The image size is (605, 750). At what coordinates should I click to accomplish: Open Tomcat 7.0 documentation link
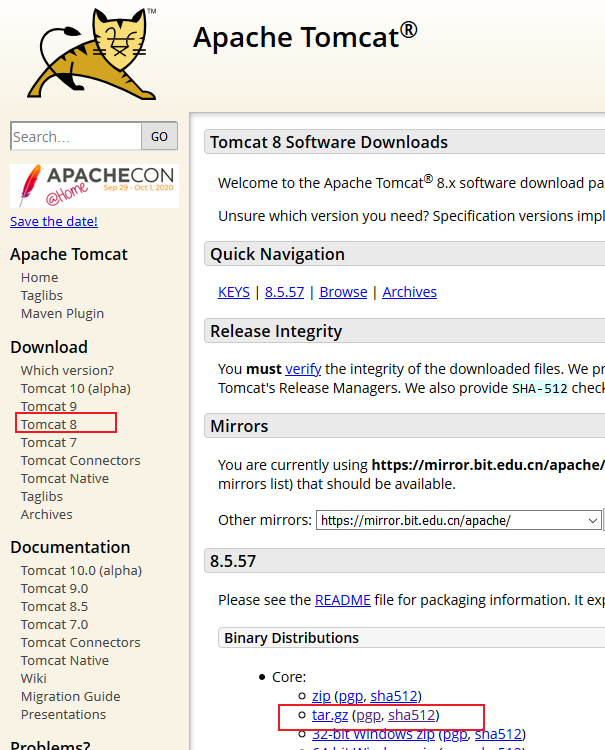click(54, 625)
